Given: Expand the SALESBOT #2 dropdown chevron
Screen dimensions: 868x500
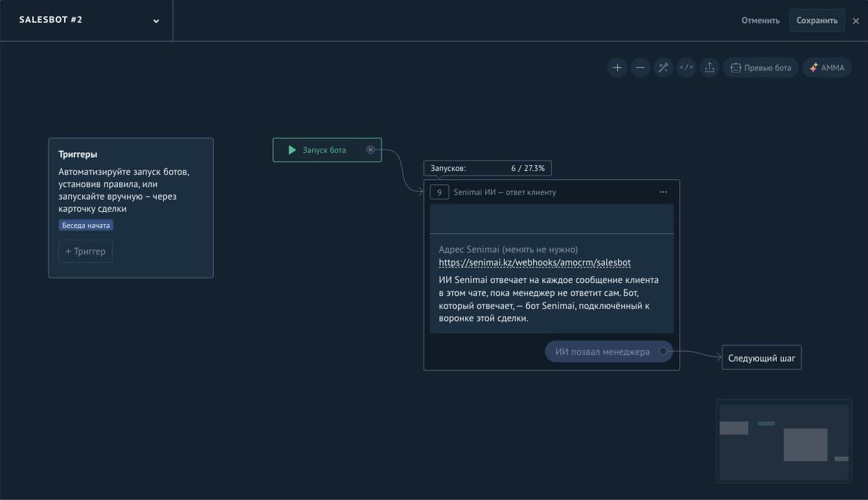Looking at the screenshot, I should (x=156, y=21).
